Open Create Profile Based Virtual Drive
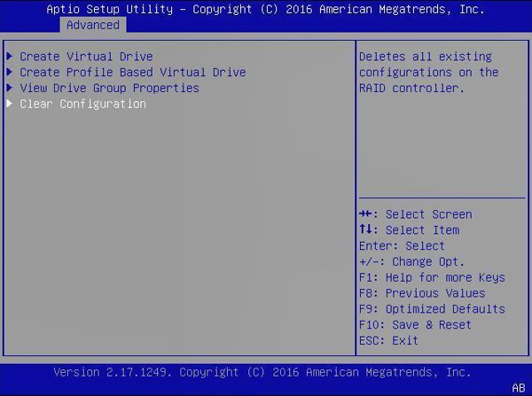The image size is (532, 396). 132,73
